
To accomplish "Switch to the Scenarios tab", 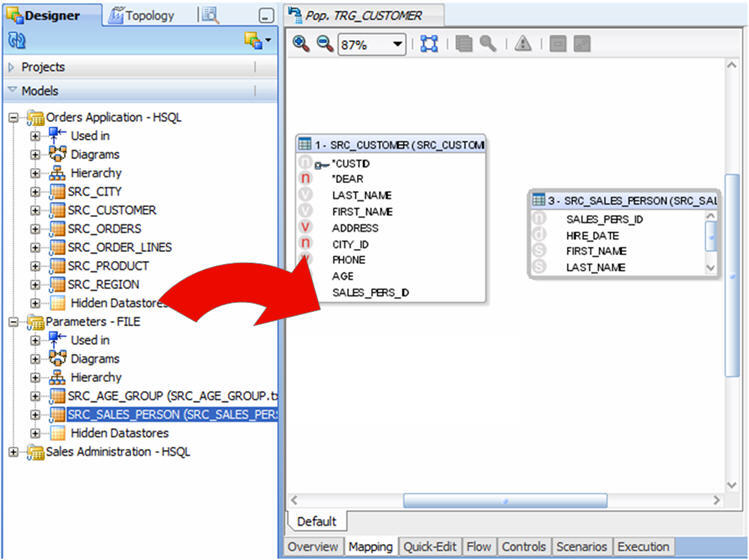I will 582,547.
